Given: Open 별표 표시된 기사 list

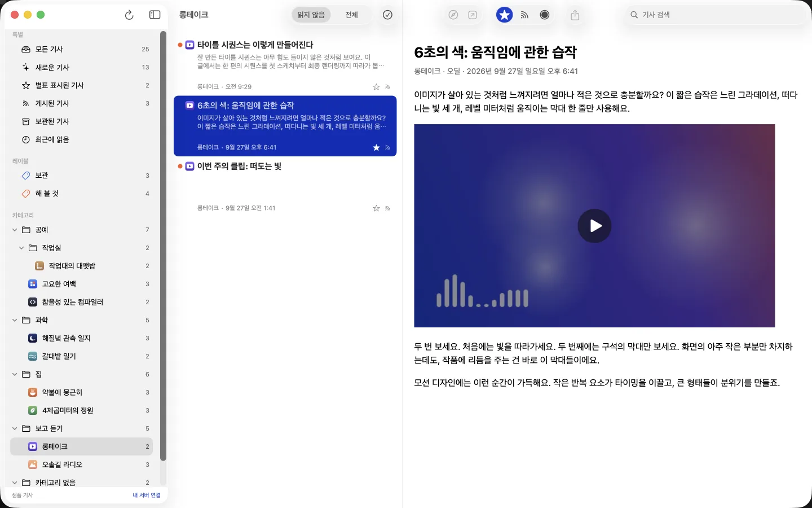Looking at the screenshot, I should [82, 85].
